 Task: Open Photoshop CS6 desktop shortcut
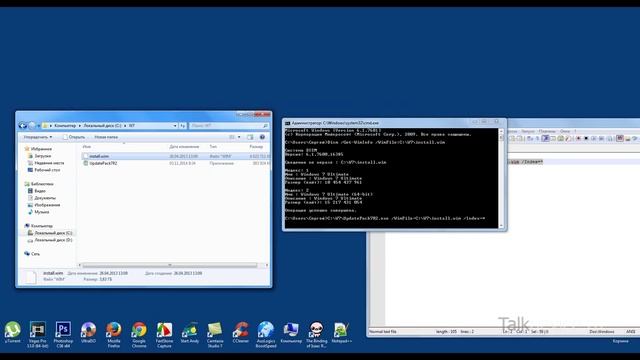point(63,334)
